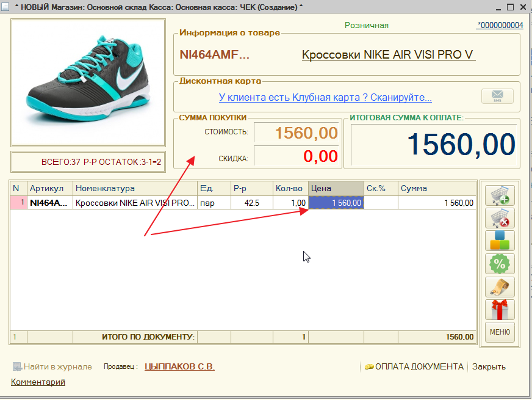Click the Кол-во column header
This screenshot has width=532, height=400.
tap(290, 189)
